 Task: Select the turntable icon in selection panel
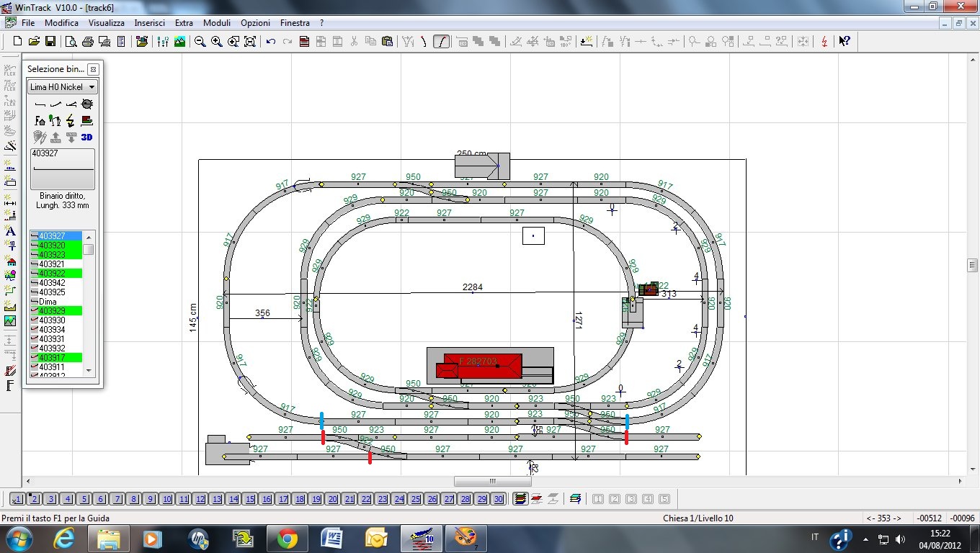(x=86, y=105)
